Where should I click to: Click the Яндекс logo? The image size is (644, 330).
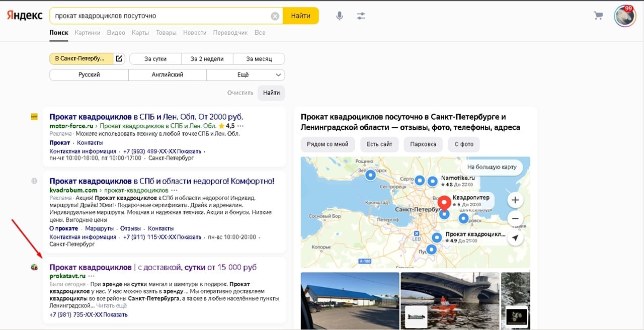(x=25, y=16)
